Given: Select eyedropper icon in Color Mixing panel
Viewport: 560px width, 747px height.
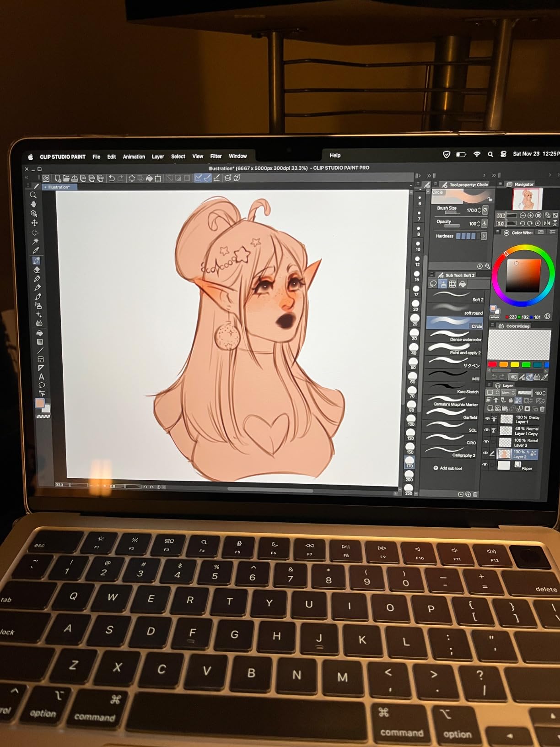Looking at the screenshot, I should [x=544, y=377].
